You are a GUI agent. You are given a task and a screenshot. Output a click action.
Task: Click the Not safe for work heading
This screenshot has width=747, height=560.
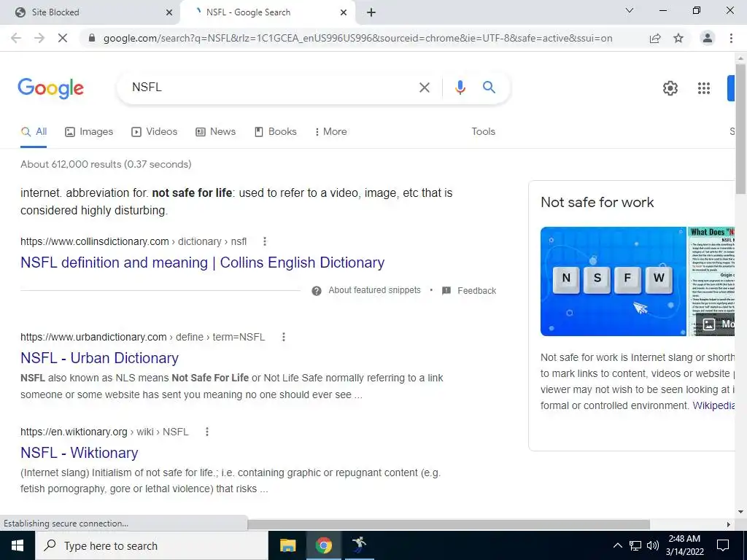[597, 203]
